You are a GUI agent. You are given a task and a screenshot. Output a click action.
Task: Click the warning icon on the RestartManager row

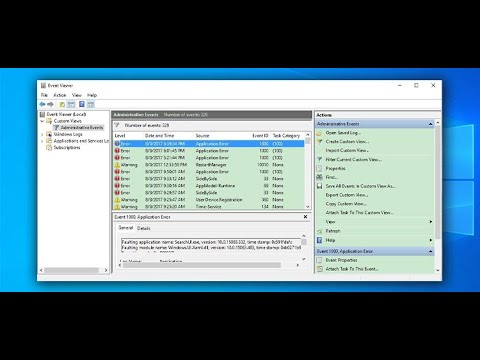(x=117, y=165)
